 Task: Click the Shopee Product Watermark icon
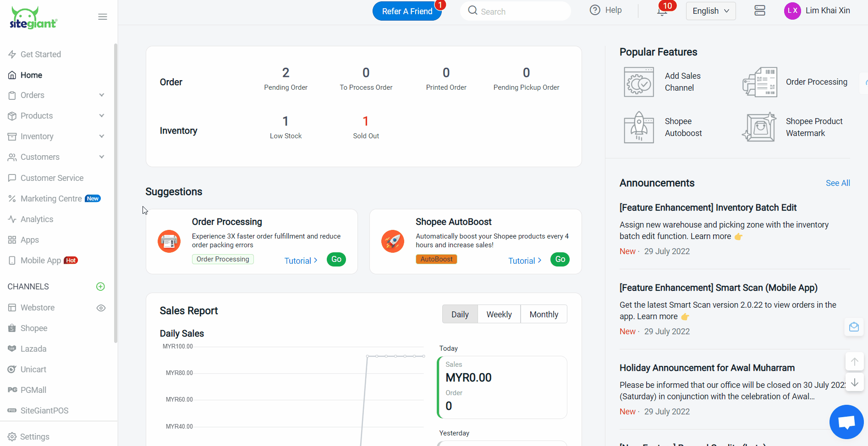[x=759, y=127]
